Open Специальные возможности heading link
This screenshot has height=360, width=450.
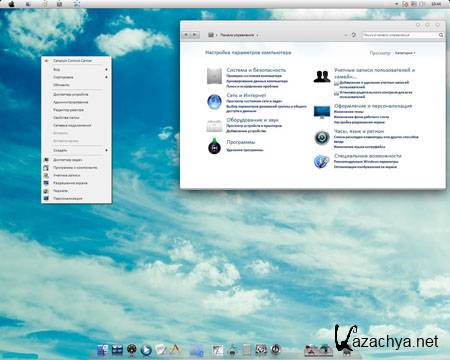click(x=368, y=156)
